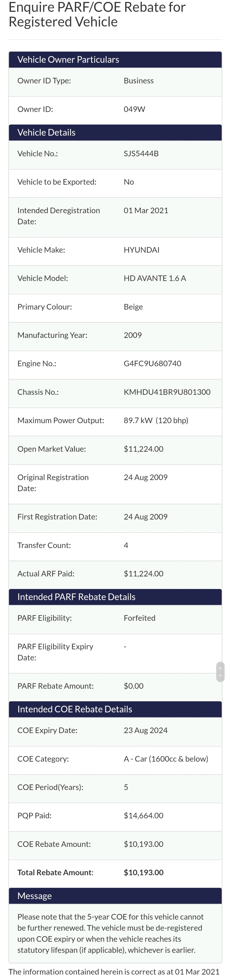Screen dimensions: 230x980
Task: Click the Owner ID value 049W
Action: pos(134,109)
